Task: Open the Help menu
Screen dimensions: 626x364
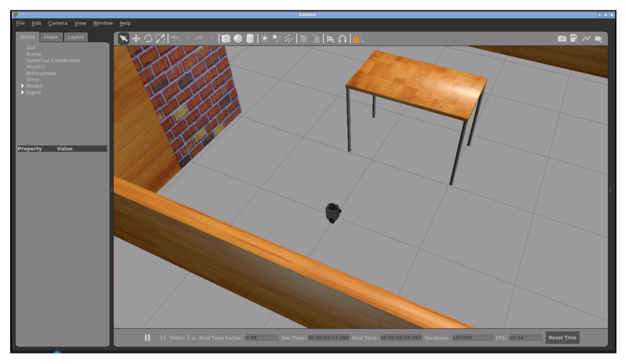Action: 125,23
